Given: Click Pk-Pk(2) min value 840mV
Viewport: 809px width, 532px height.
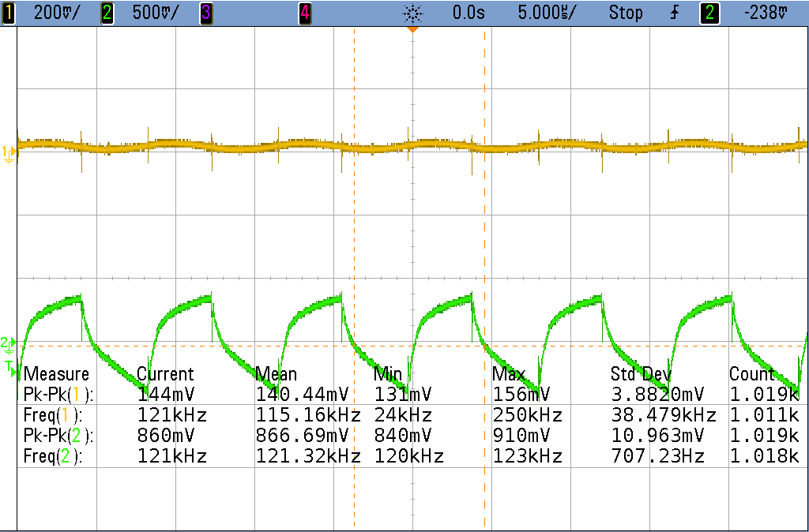Looking at the screenshot, I should pyautogui.click(x=403, y=436).
